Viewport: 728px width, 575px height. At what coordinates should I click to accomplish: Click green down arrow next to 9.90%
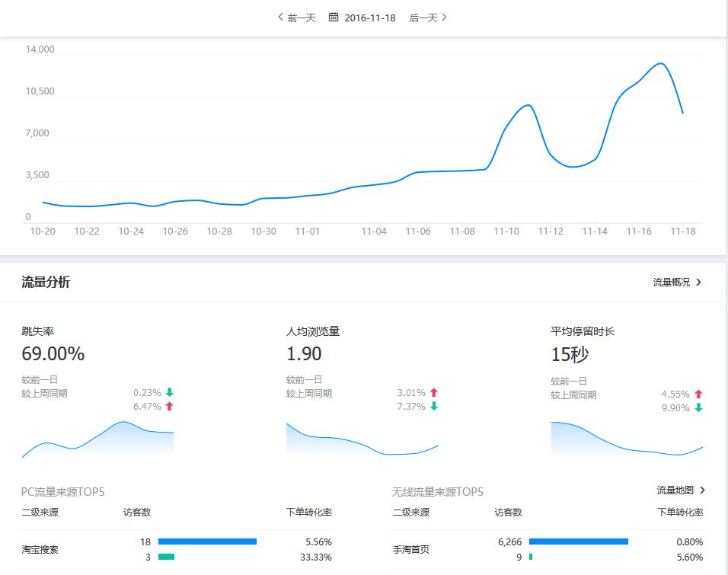[698, 408]
